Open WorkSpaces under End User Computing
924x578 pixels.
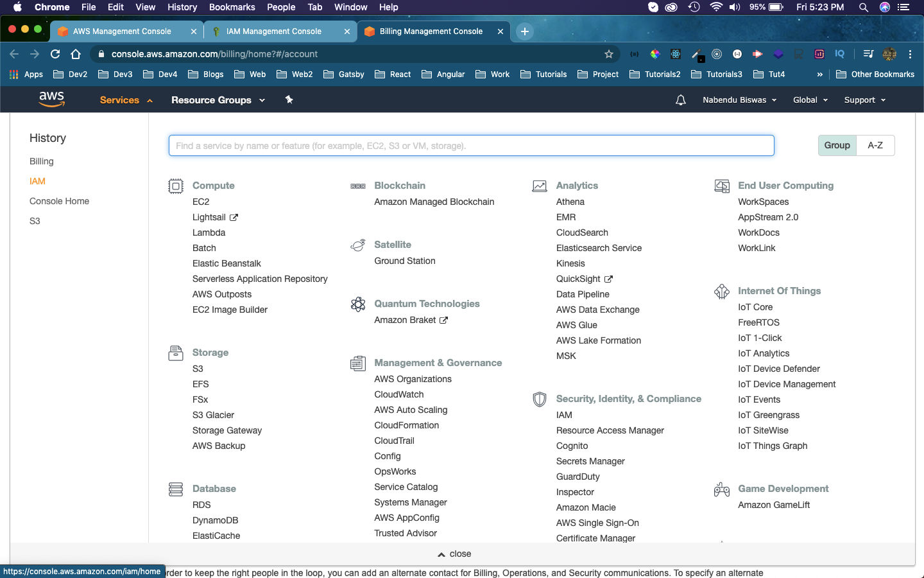click(763, 202)
